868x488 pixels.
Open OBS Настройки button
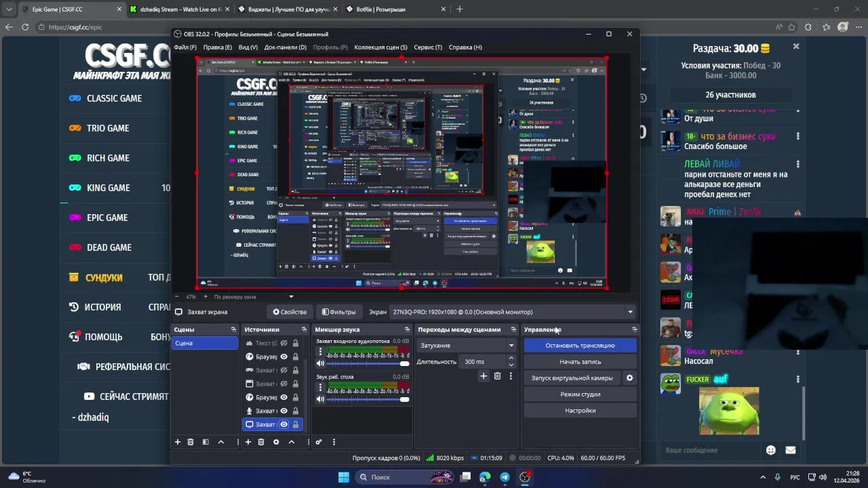[580, 411]
